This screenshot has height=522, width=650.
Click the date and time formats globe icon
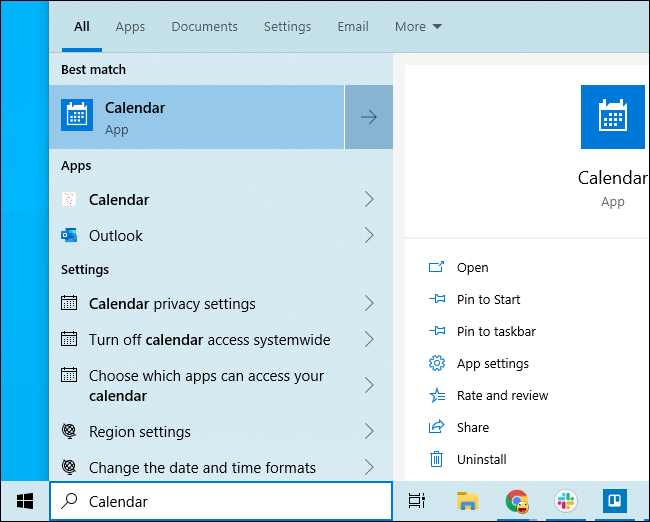69,467
